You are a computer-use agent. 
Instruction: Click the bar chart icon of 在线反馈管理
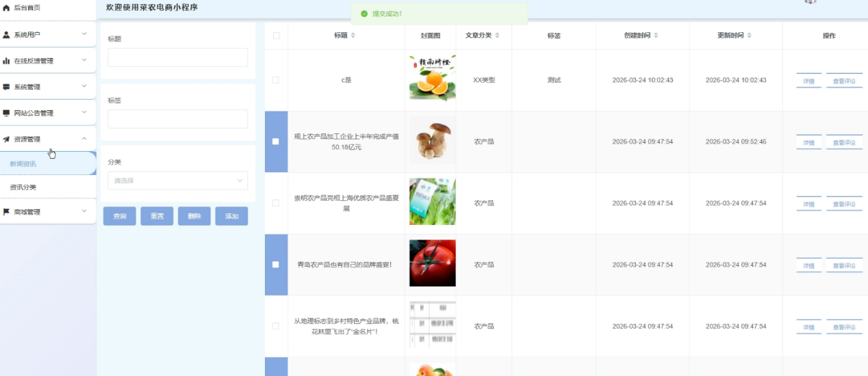coord(6,61)
